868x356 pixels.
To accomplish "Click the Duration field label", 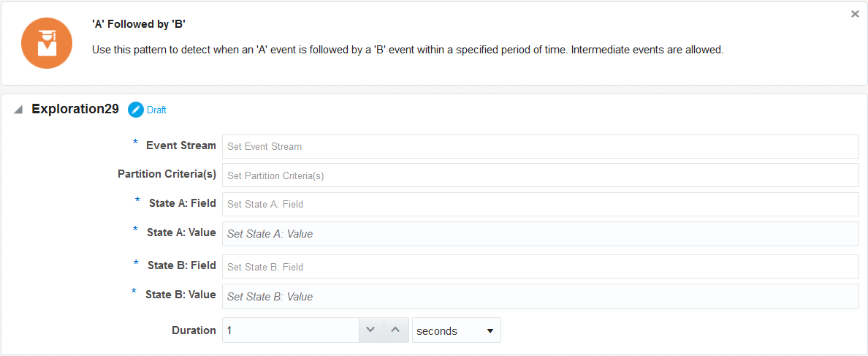I will [194, 330].
